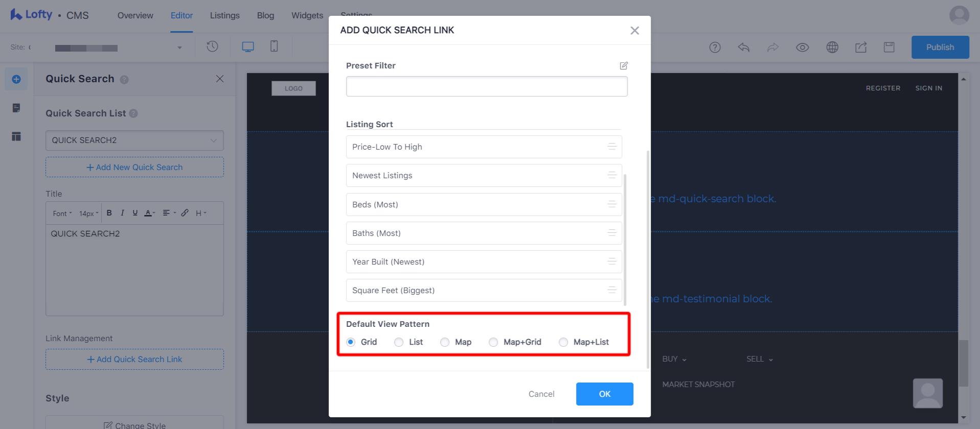Grab the reorder handle for Price-Low To High

(611, 147)
